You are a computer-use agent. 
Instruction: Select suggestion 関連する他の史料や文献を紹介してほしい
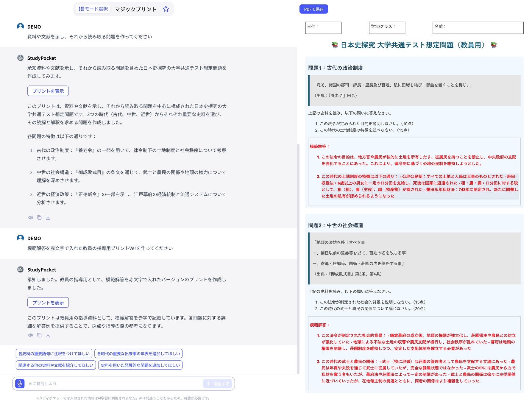coord(56,365)
